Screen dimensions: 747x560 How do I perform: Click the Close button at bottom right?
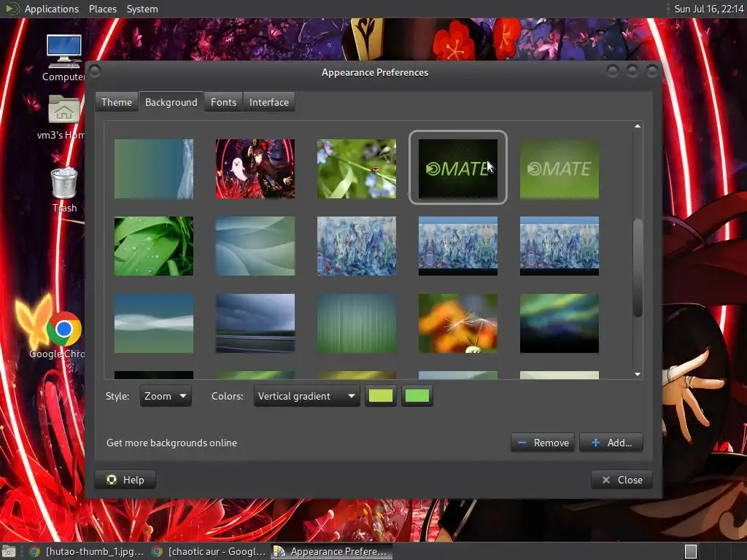[622, 480]
